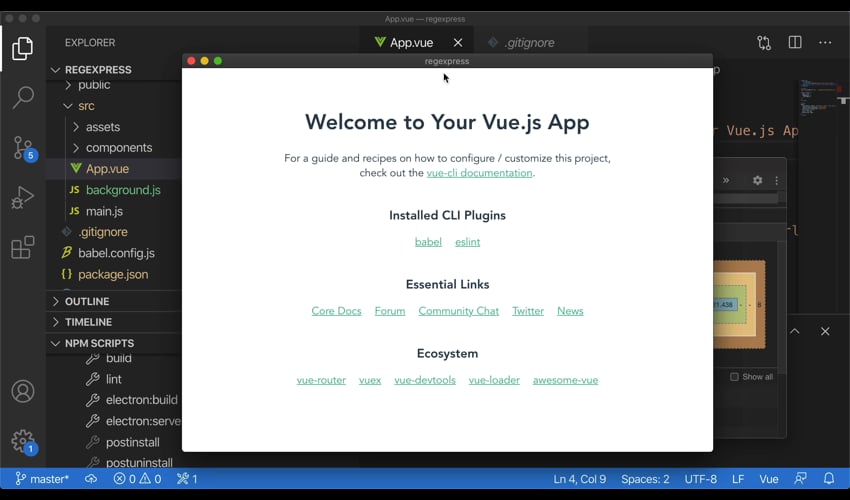This screenshot has height=500, width=850.
Task: Open the vuex link
Action: [x=370, y=380]
